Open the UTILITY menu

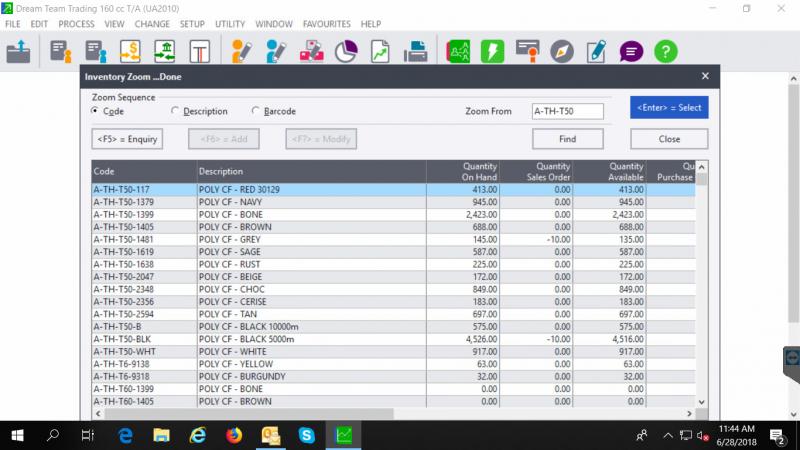coord(230,23)
